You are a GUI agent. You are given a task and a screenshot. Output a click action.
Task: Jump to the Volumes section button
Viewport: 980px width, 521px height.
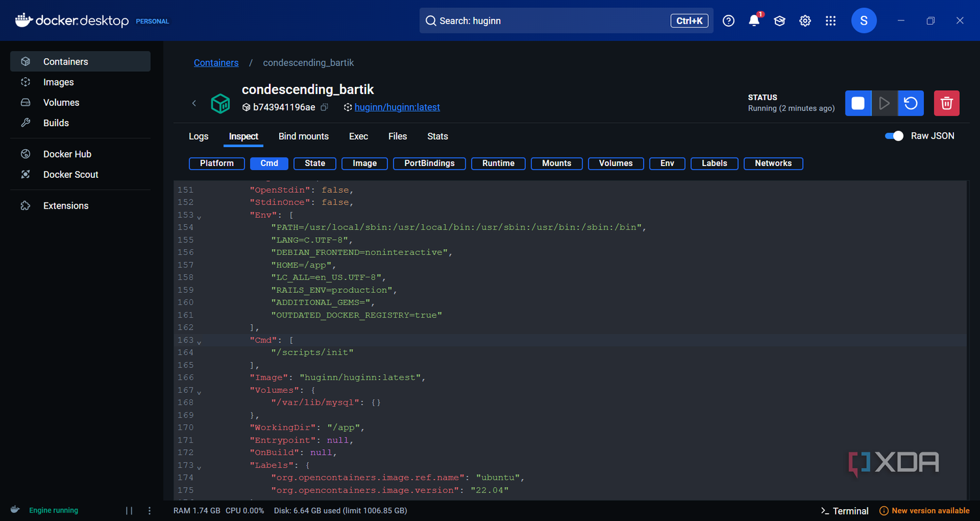[616, 163]
